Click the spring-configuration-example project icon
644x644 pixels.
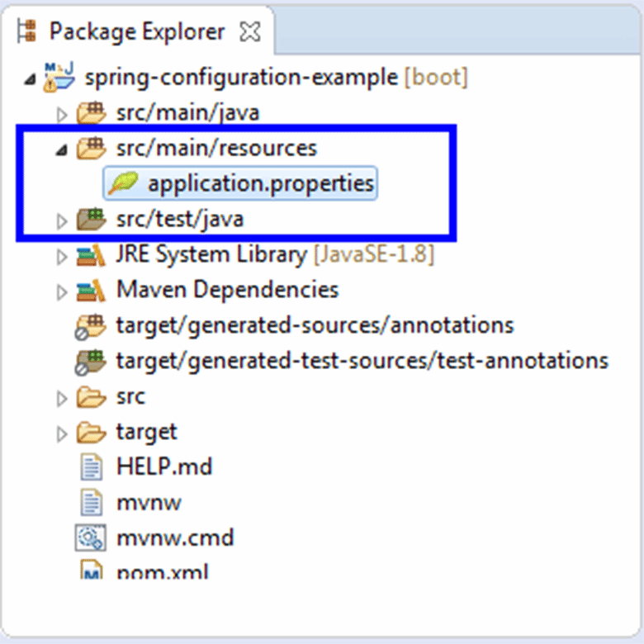[60, 78]
